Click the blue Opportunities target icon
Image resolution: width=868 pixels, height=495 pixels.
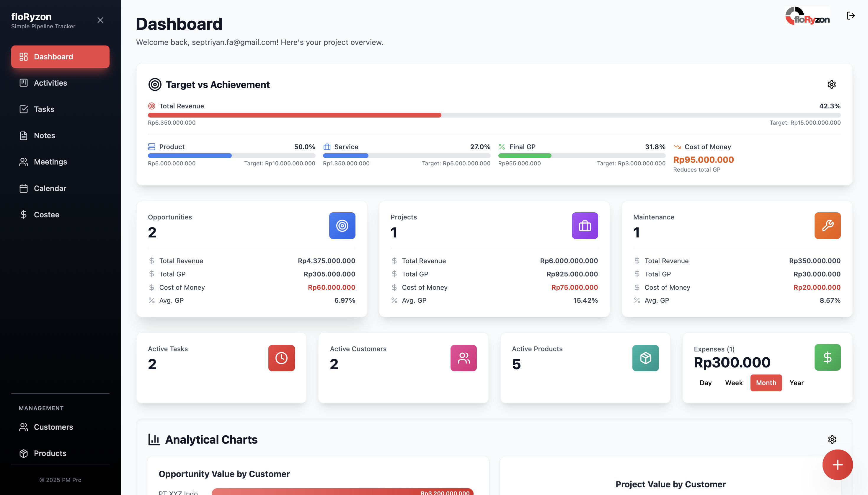click(342, 225)
